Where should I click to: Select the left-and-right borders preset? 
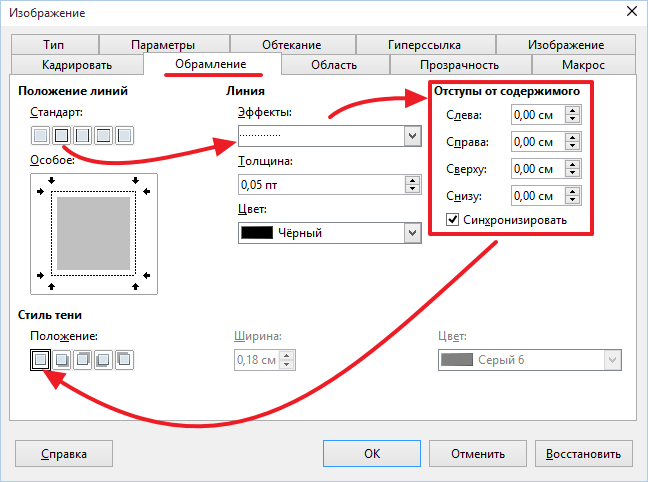coord(83,135)
